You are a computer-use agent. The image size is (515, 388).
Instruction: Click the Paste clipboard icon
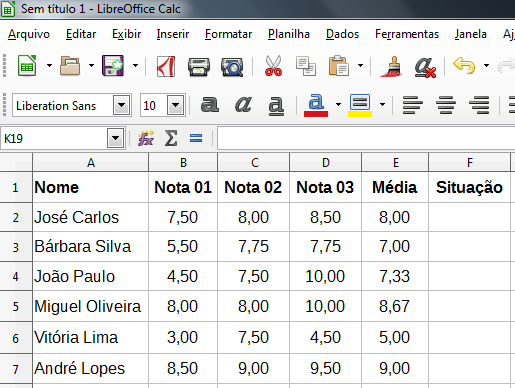point(338,66)
